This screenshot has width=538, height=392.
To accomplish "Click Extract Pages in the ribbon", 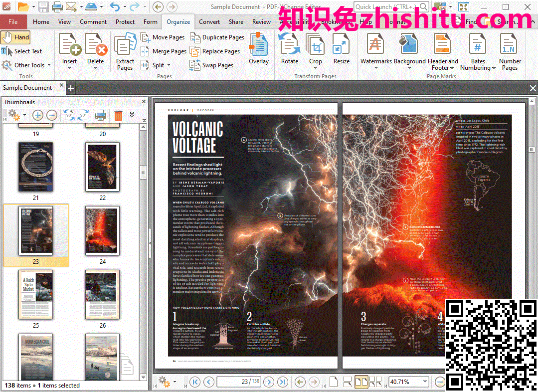I will click(x=125, y=51).
